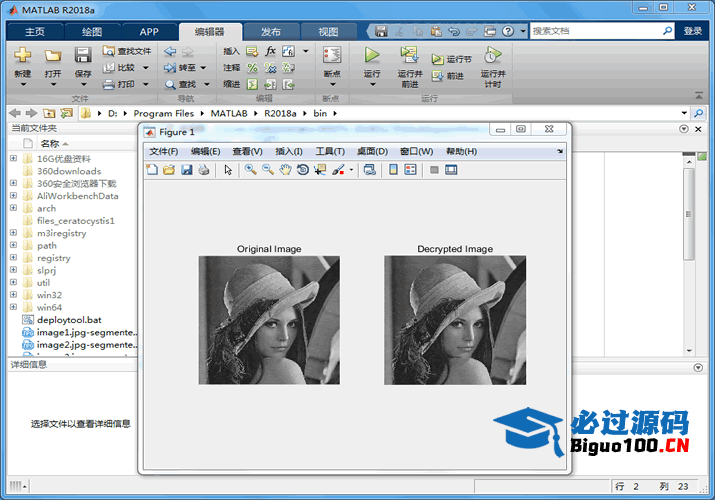Image resolution: width=715 pixels, height=500 pixels.
Task: Expand the win64 folder
Action: click(x=13, y=307)
